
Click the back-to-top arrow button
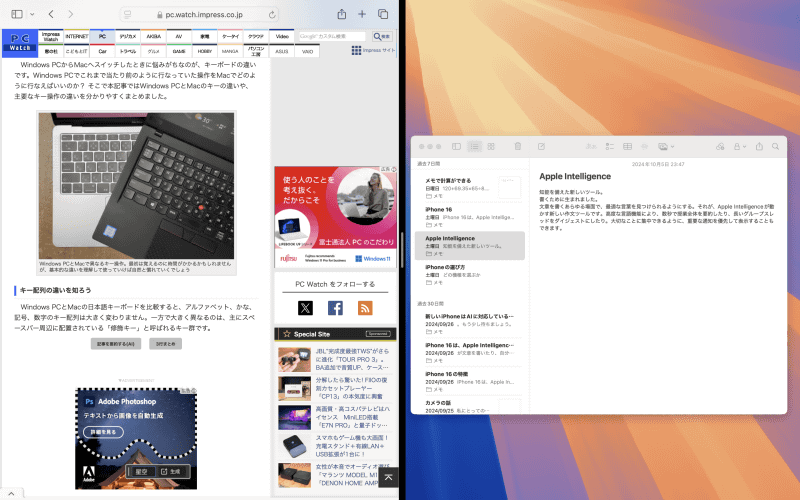click(x=388, y=478)
